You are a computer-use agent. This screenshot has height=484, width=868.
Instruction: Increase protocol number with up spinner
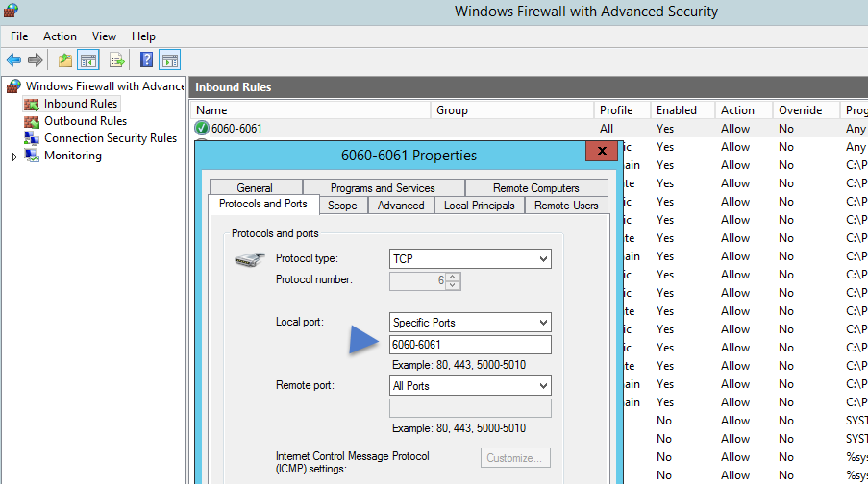click(453, 277)
